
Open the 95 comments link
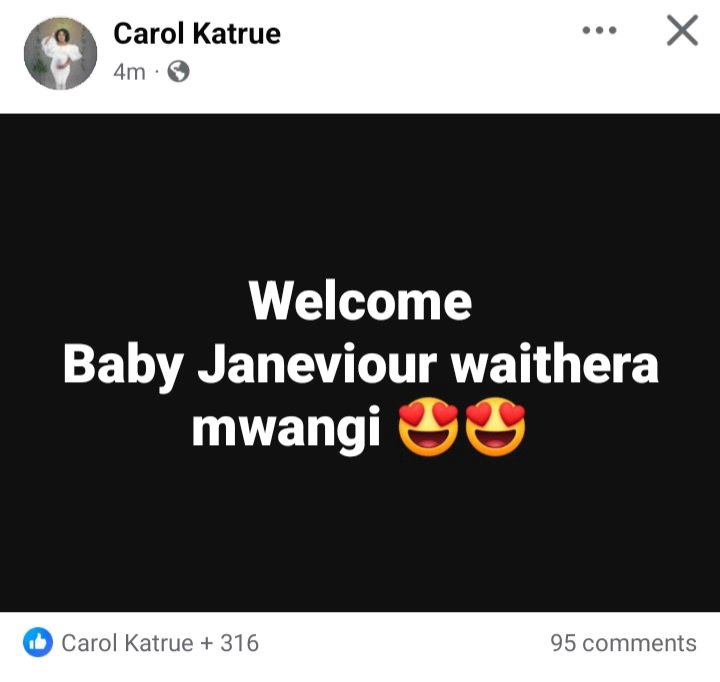[624, 643]
